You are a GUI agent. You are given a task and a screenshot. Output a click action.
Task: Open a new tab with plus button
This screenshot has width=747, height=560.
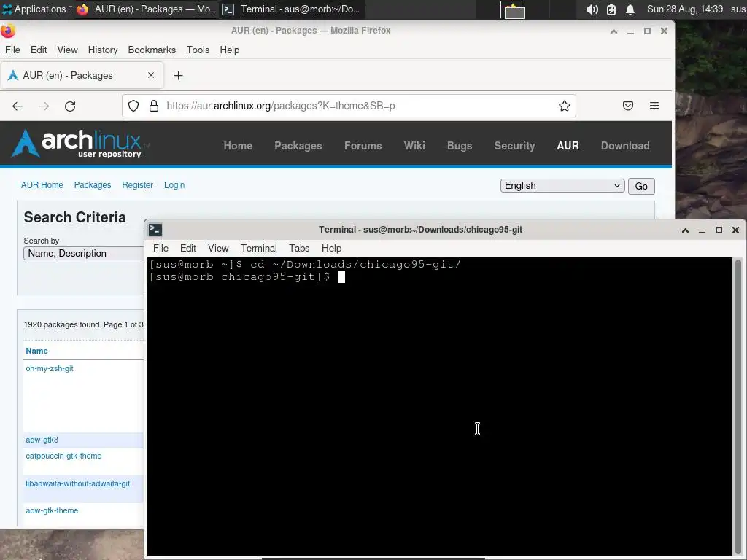click(x=178, y=76)
